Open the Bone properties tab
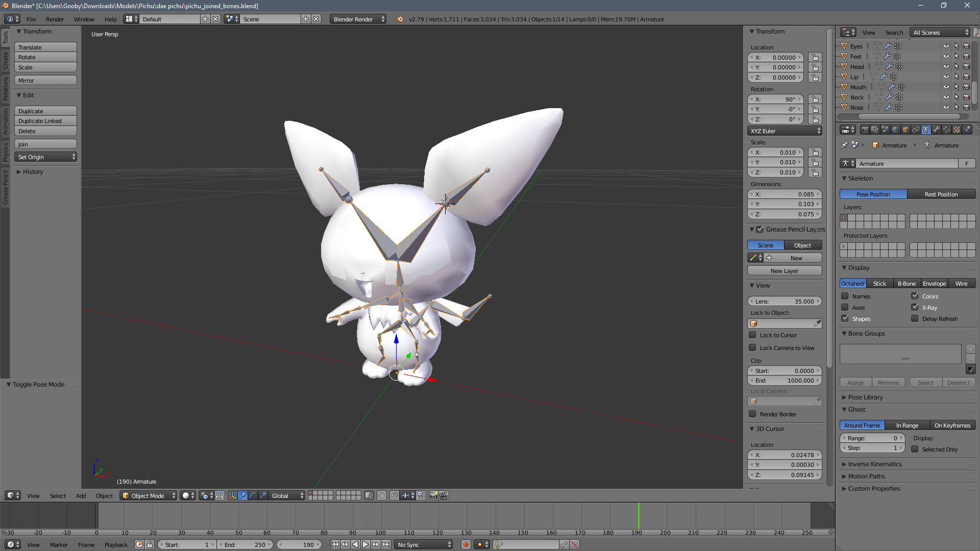Image resolution: width=980 pixels, height=551 pixels. [936, 130]
